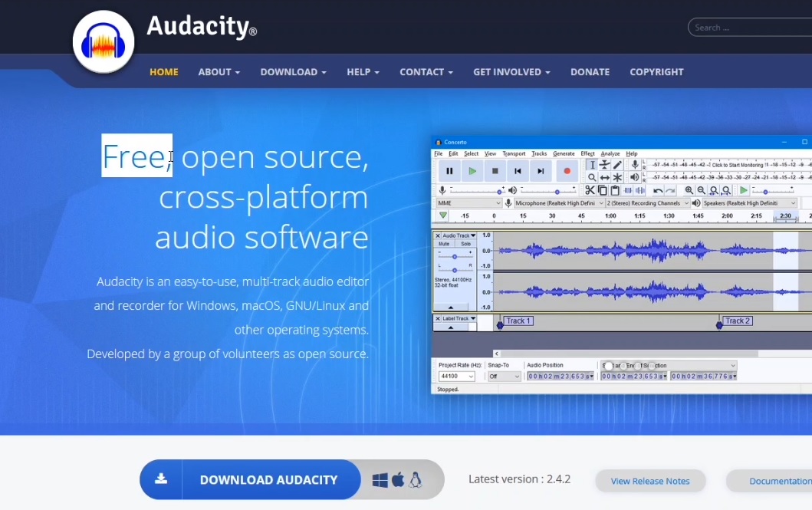Click the Trim audio icon

click(x=628, y=190)
